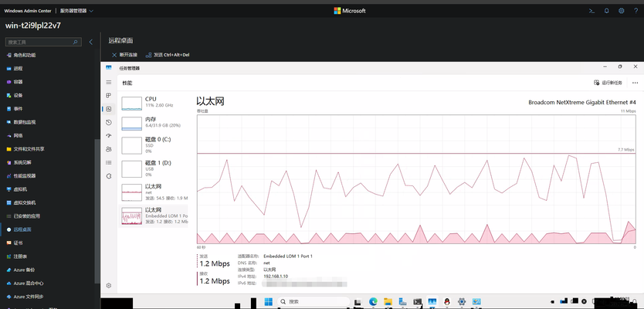Open Task Manager Services icon

pos(109,176)
